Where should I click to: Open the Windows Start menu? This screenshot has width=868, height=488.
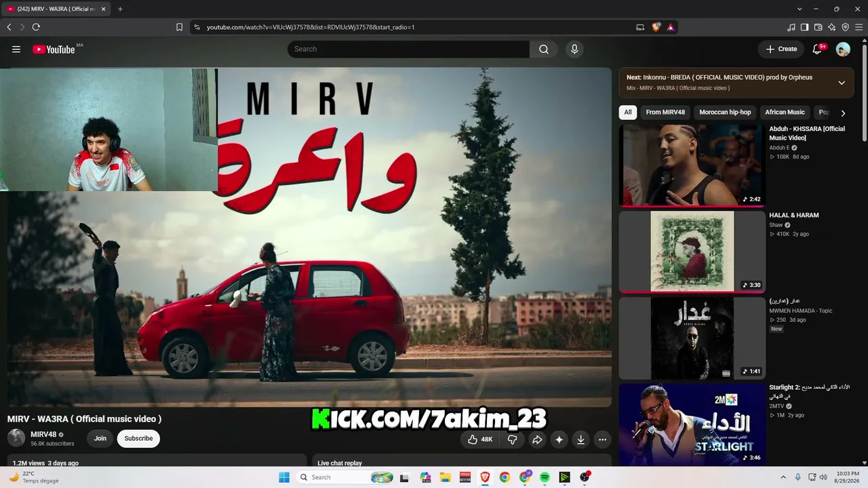(284, 477)
